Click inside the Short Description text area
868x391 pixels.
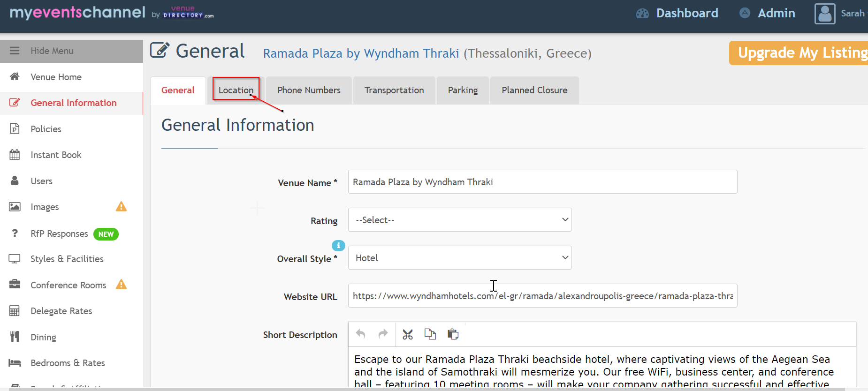(602, 367)
